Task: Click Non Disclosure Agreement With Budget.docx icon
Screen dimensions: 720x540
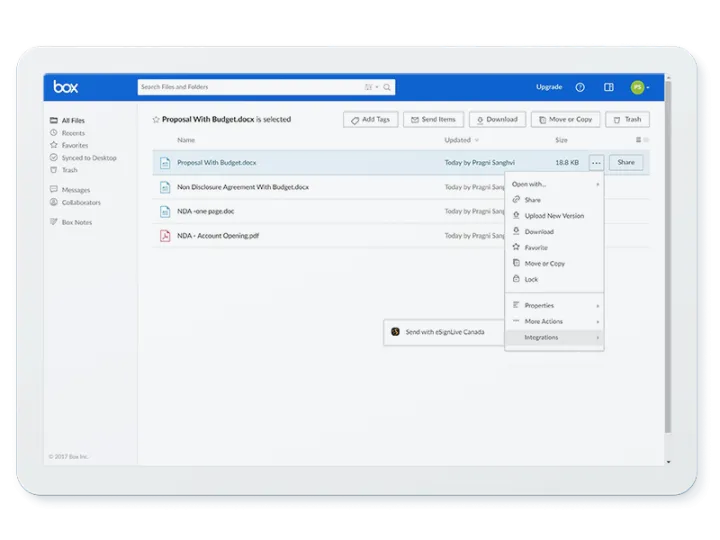Action: (165, 187)
